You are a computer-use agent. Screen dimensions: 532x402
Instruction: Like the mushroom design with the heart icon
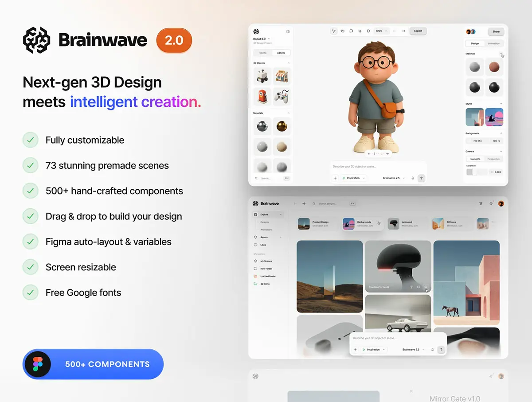[x=426, y=287]
